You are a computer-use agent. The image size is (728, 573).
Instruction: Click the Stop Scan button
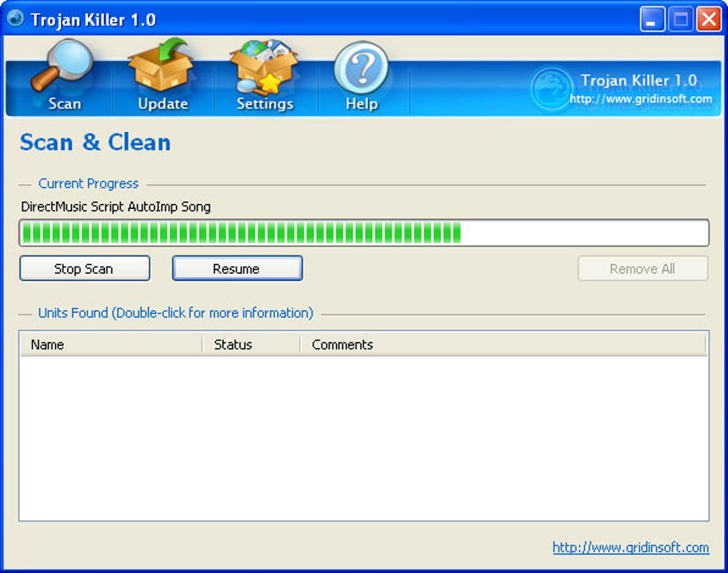(x=84, y=268)
